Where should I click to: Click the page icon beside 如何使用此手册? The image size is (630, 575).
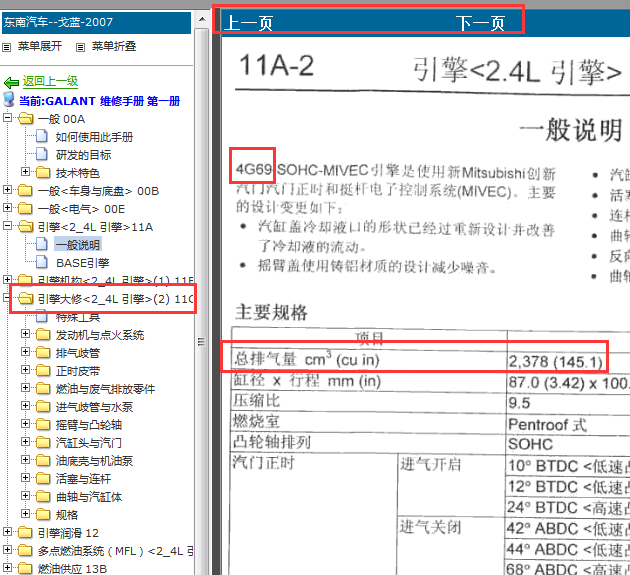pyautogui.click(x=42, y=137)
